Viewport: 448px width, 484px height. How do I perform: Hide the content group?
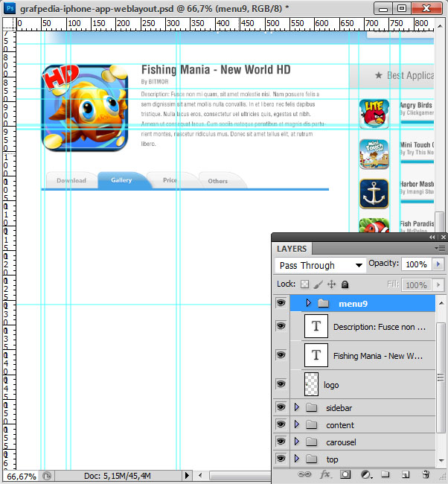click(281, 424)
